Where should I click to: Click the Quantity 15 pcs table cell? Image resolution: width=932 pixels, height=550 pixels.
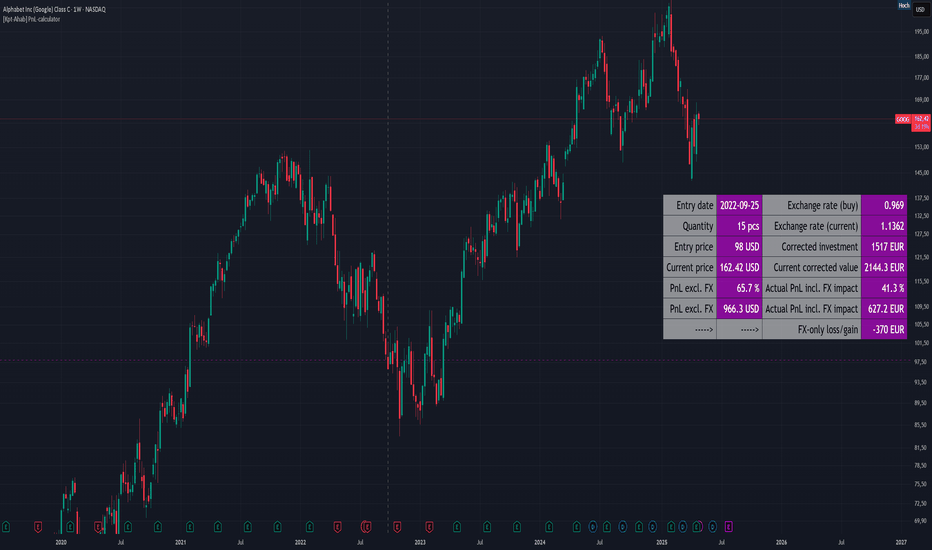point(739,226)
